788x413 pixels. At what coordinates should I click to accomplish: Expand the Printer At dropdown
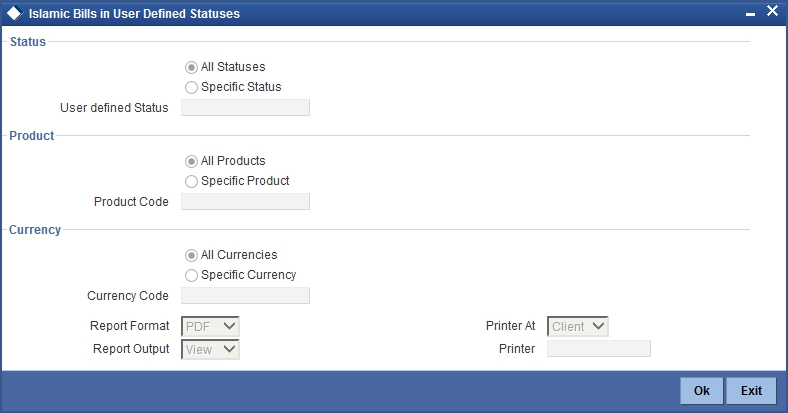(578, 326)
